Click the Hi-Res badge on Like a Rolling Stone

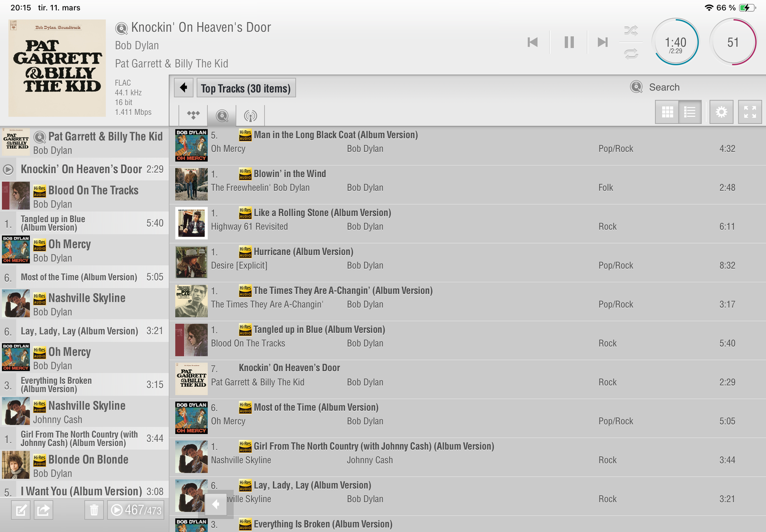tap(245, 213)
